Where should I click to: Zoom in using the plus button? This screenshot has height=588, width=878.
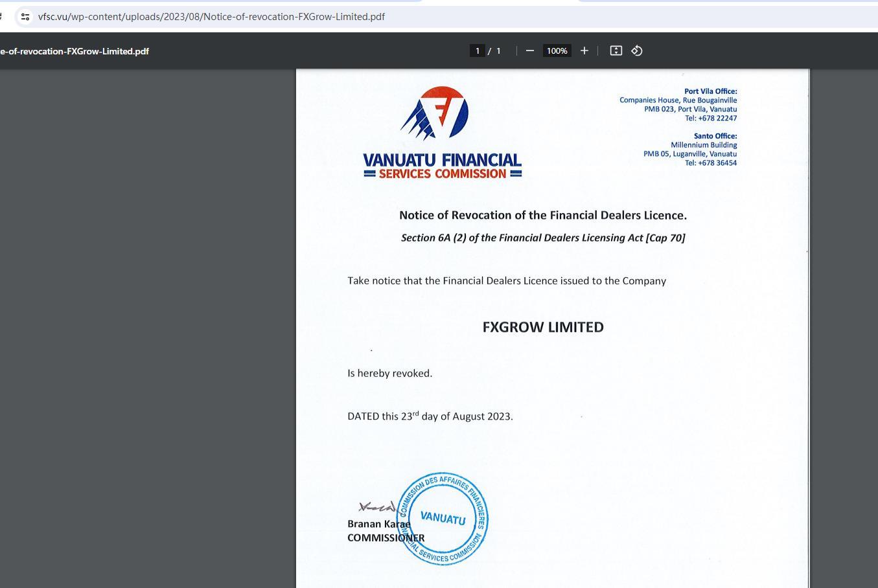pos(584,51)
